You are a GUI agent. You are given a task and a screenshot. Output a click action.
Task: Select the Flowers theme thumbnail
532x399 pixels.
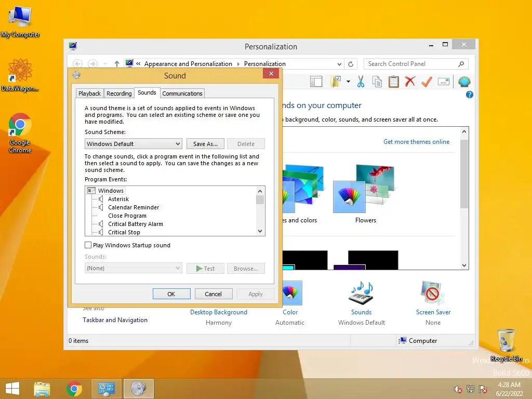coord(365,189)
